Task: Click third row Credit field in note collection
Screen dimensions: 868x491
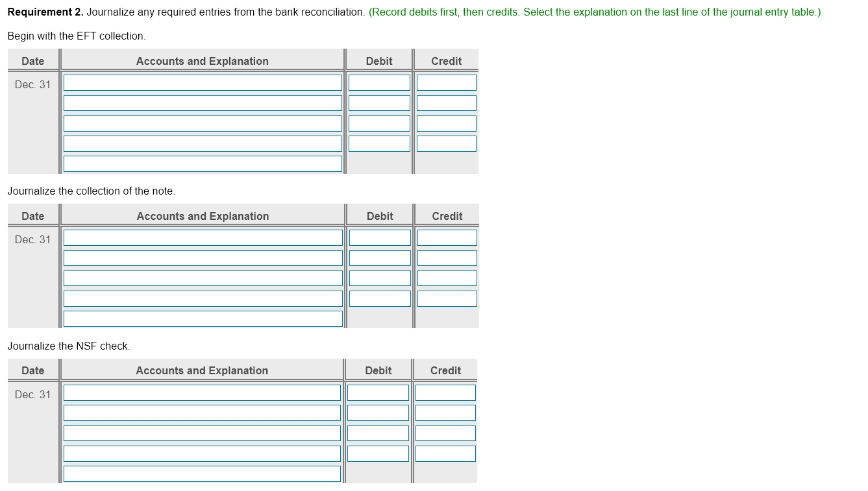Action: pyautogui.click(x=447, y=278)
